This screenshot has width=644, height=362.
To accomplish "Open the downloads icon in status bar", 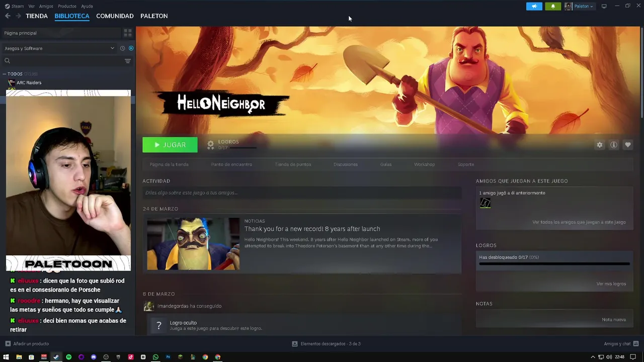I will click(295, 344).
